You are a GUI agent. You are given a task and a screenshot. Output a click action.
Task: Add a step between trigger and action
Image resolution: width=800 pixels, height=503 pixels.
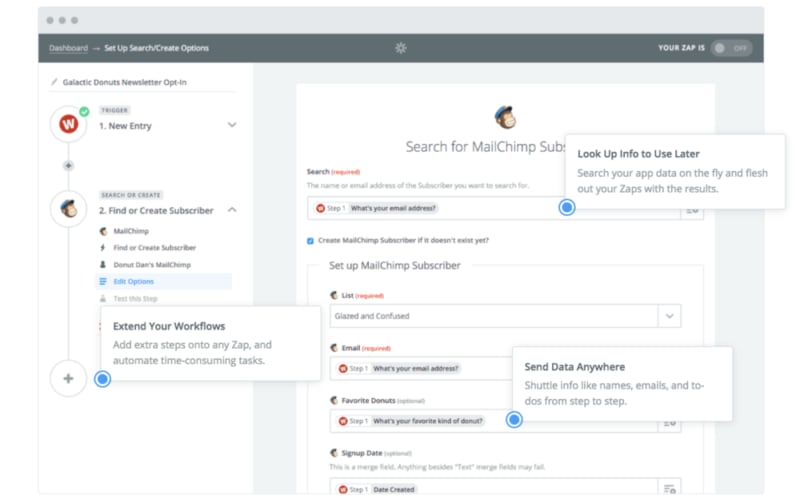click(x=68, y=165)
